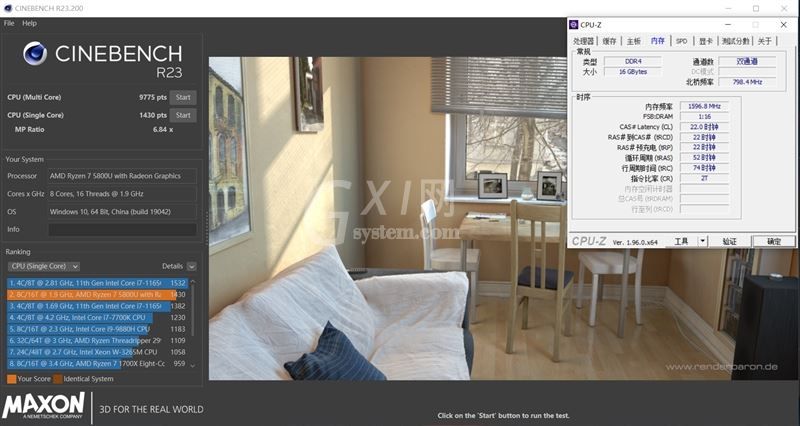800x426 pixels.
Task: Click the dark orange Identical System swatch
Action: tap(58, 379)
